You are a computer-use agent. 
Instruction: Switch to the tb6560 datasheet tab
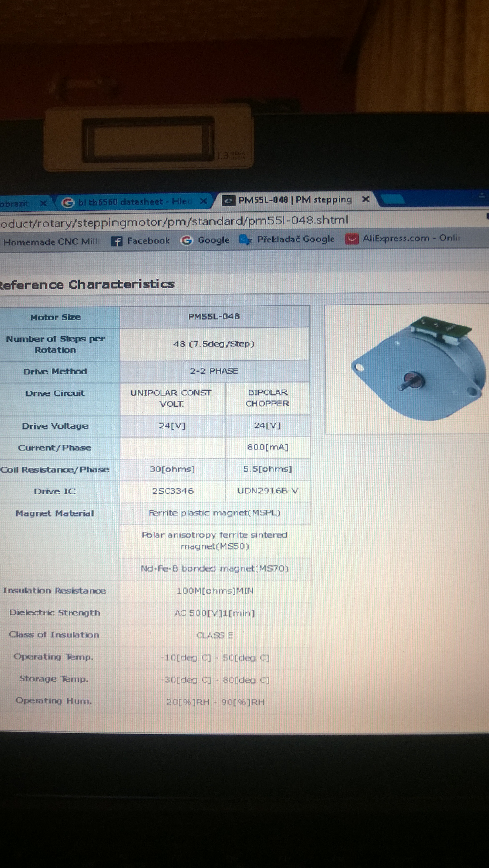click(x=135, y=202)
